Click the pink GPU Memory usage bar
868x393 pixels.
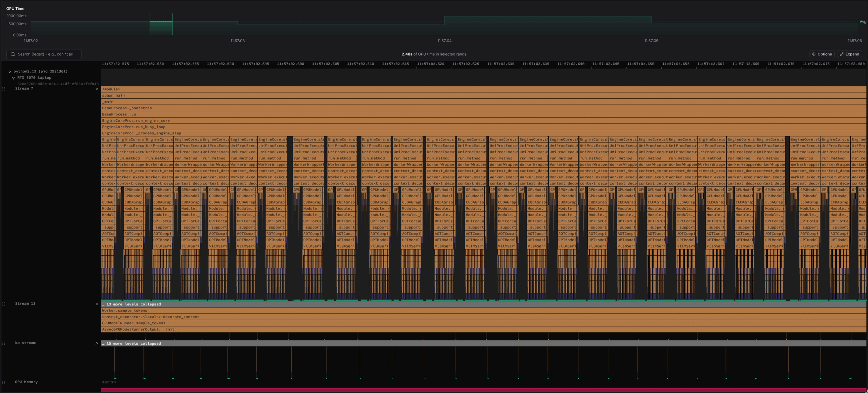click(484, 390)
